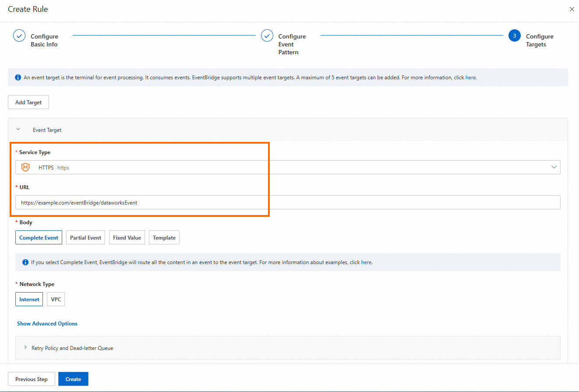Close the Create Rule dialog

click(x=572, y=9)
